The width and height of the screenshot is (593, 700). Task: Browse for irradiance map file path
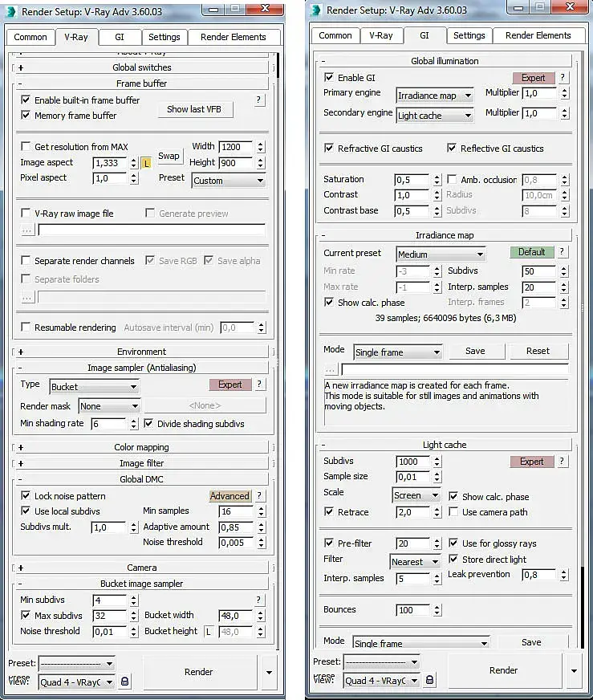(330, 369)
